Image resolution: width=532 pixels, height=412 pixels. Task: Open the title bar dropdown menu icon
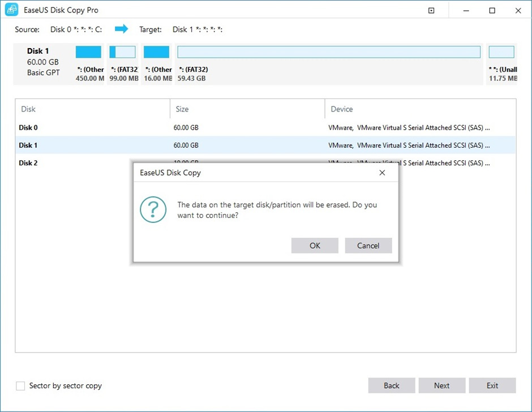pyautogui.click(x=431, y=11)
